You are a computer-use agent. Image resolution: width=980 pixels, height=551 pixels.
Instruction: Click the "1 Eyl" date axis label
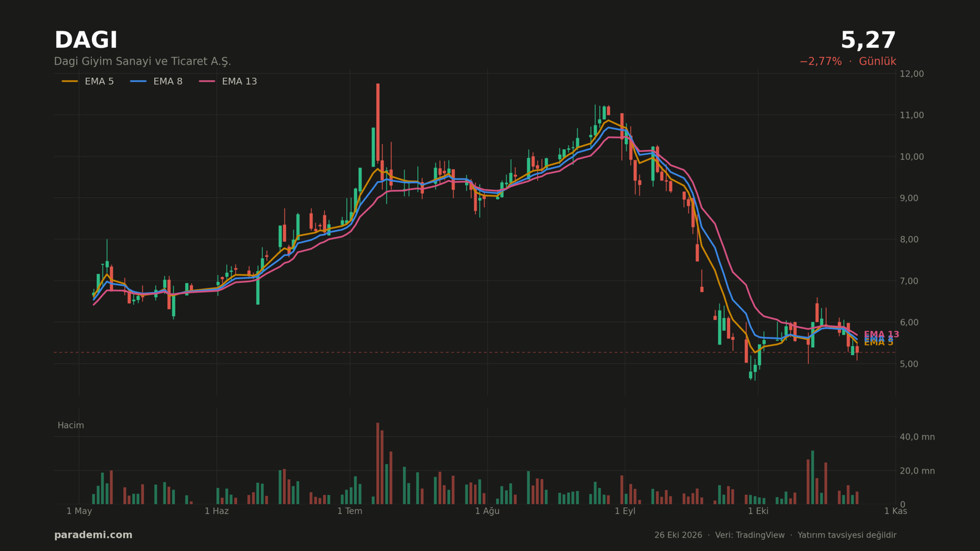coord(625,511)
